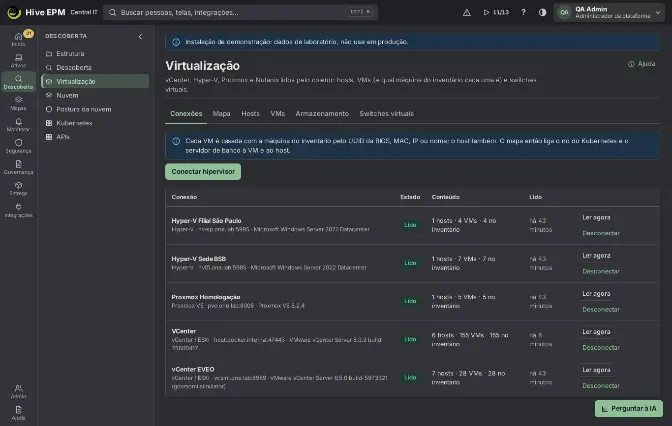Click Ler agora for Proxmox Homologação
This screenshot has height=426, width=672.
point(596,294)
